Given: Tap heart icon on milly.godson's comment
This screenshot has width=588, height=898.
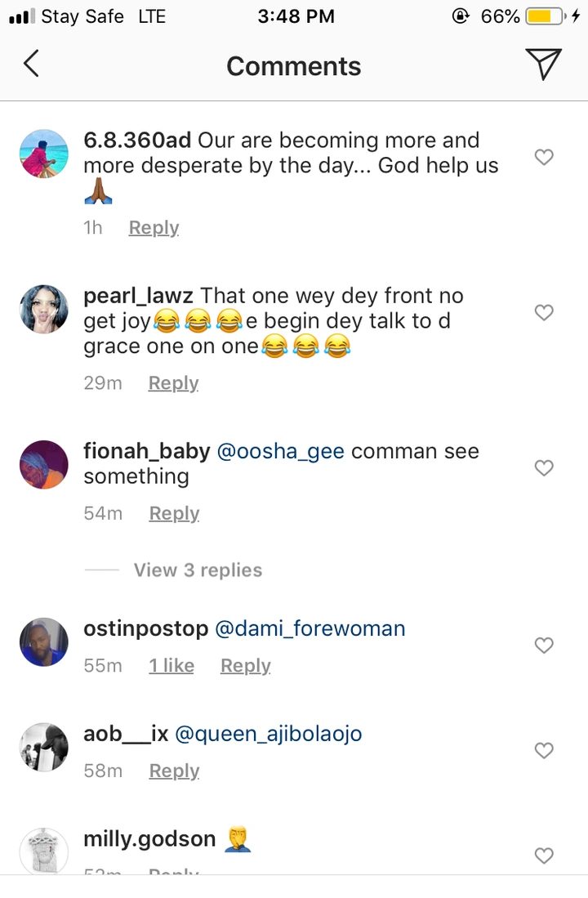Looking at the screenshot, I should tap(544, 856).
